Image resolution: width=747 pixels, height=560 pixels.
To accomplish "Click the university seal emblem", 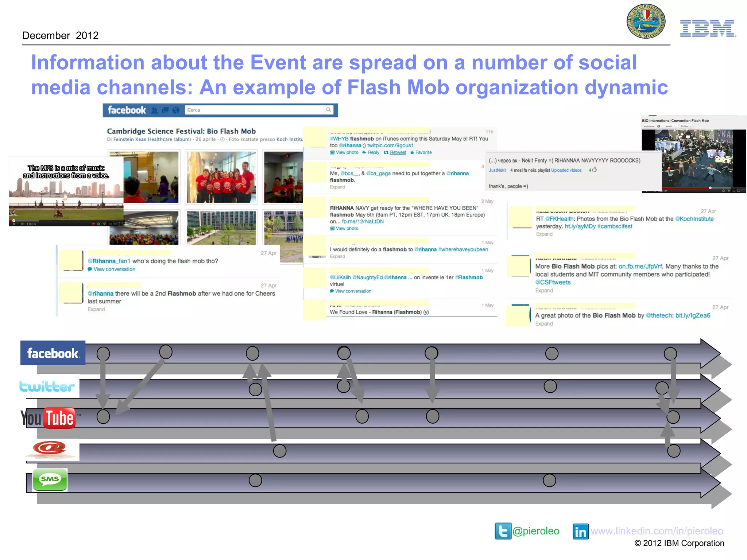I will pos(646,21).
